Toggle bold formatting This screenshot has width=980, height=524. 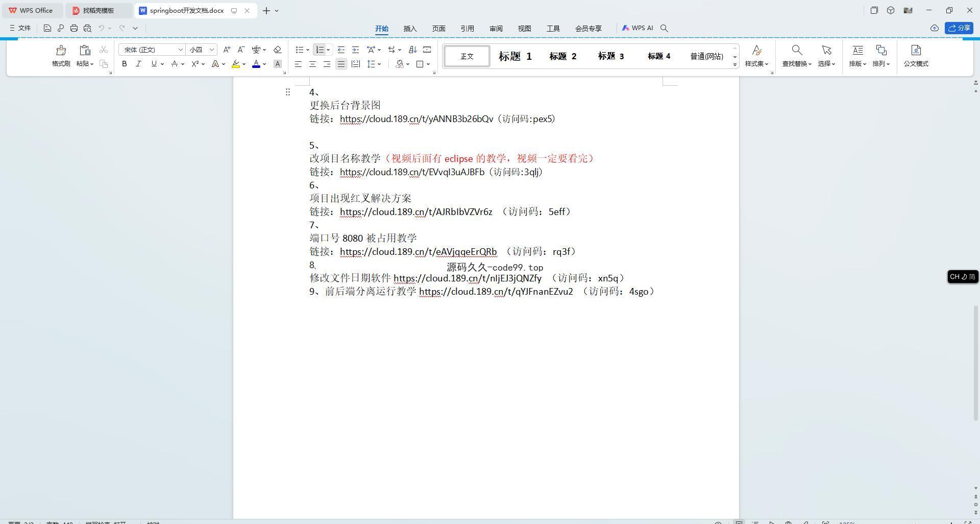coord(124,64)
